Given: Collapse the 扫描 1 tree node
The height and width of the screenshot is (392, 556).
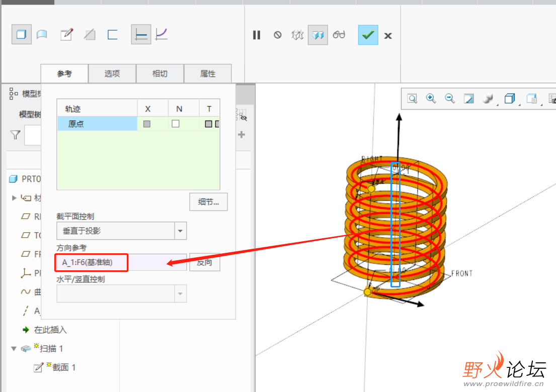Looking at the screenshot, I should tap(14, 349).
